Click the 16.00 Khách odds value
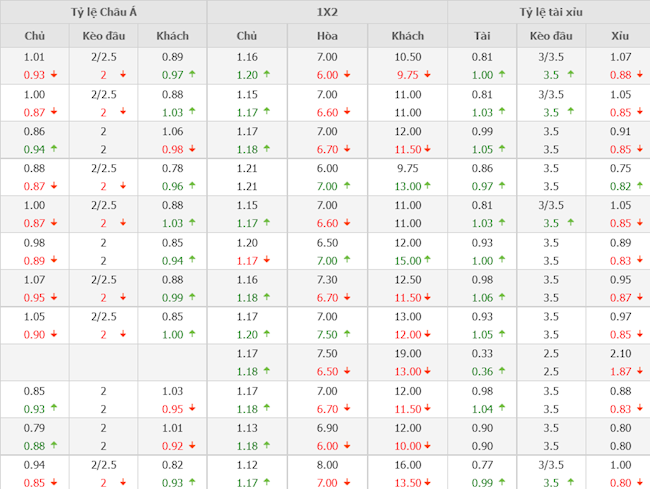650x490 pixels. [x=407, y=464]
